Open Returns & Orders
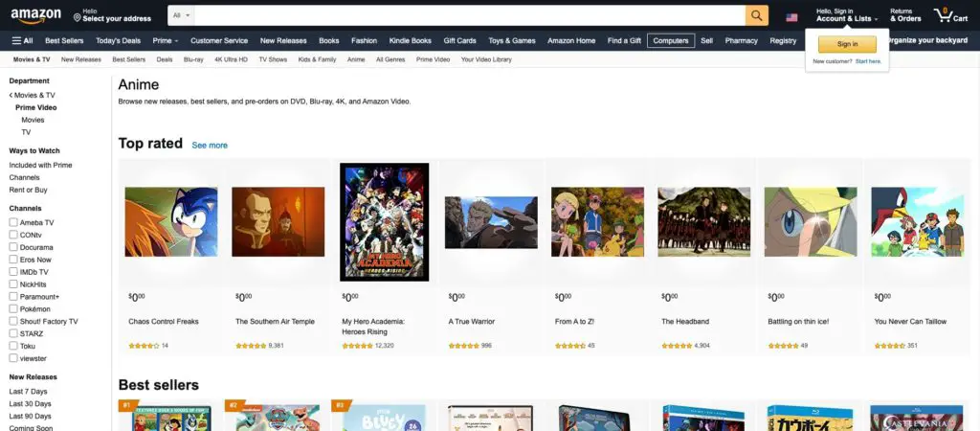Viewport: 980px width, 431px height. (x=905, y=15)
